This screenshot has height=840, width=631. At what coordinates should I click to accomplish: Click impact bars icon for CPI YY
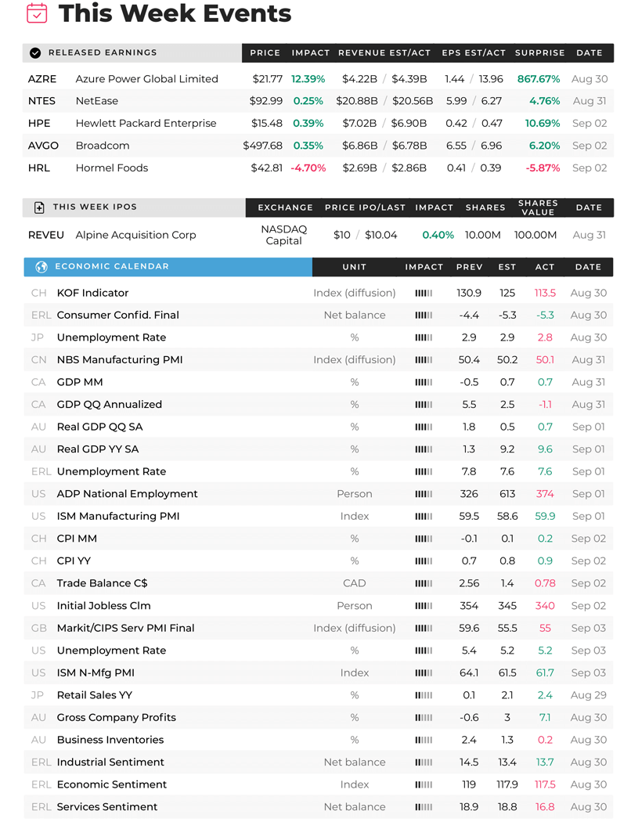[424, 561]
